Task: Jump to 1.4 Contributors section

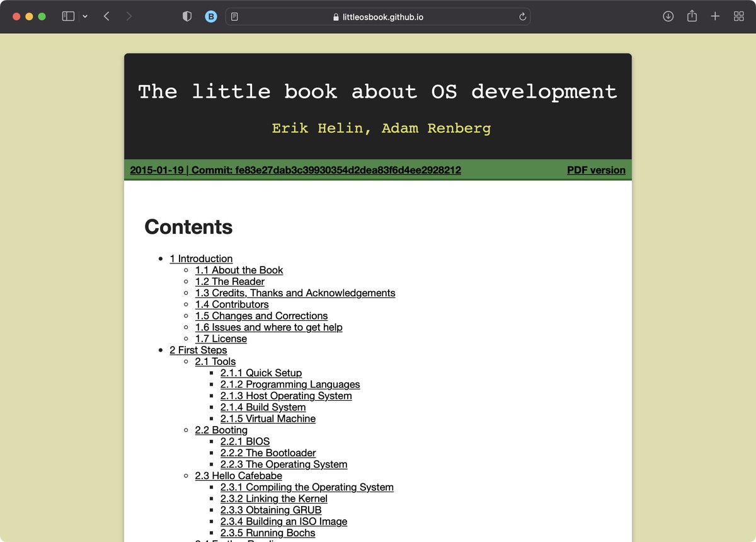Action: (232, 304)
